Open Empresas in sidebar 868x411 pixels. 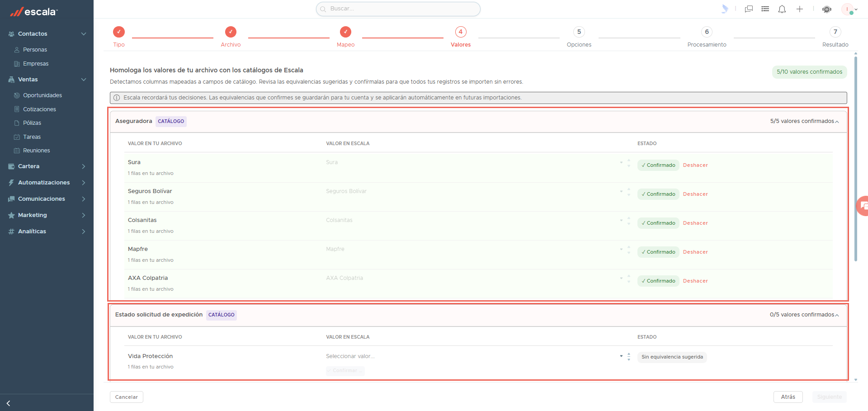[x=36, y=64]
